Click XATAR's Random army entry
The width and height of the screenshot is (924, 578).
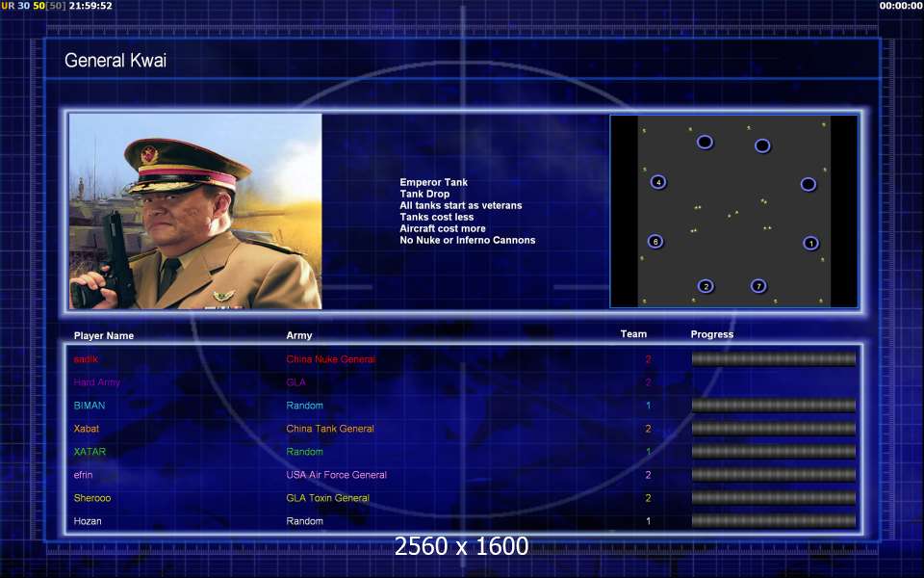tap(305, 452)
